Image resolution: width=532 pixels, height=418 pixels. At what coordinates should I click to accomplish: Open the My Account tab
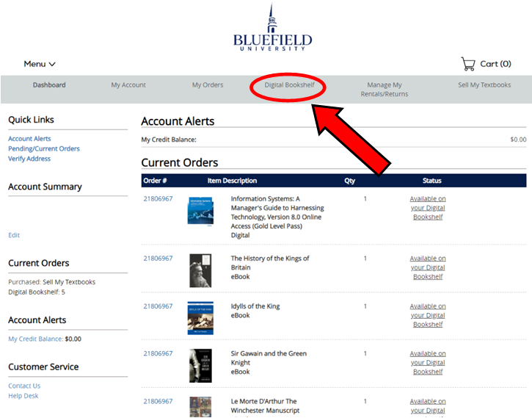click(128, 85)
